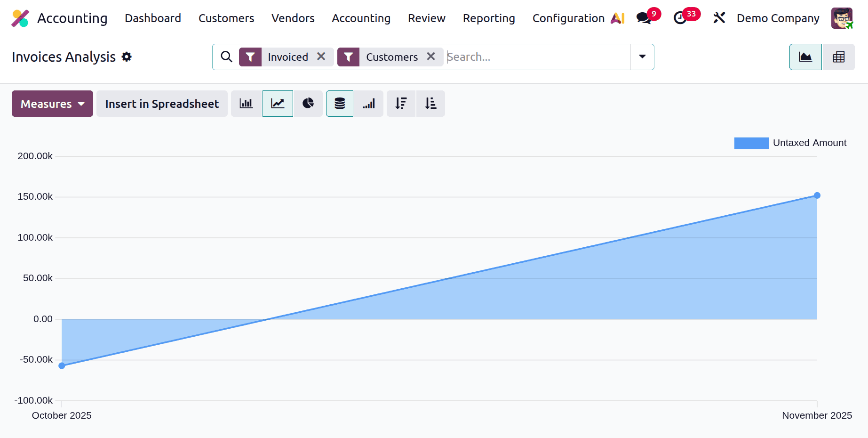
Task: Toggle stacked chart option
Action: point(340,104)
